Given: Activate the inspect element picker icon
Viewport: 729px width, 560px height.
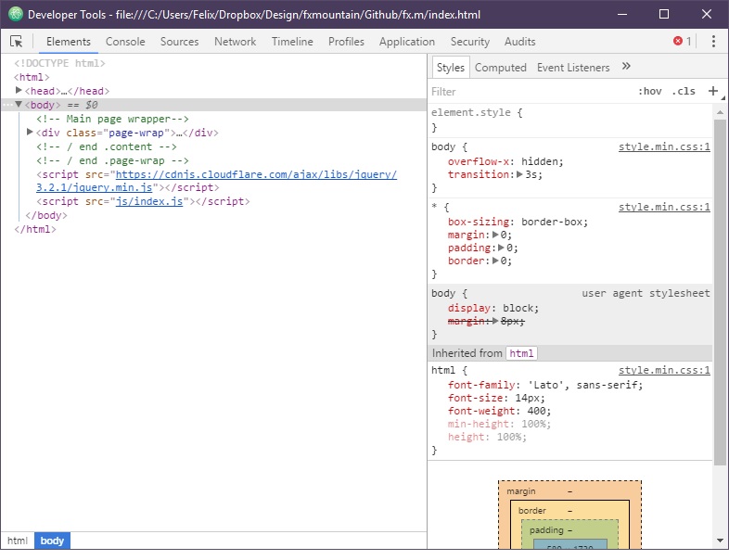Looking at the screenshot, I should tap(17, 42).
